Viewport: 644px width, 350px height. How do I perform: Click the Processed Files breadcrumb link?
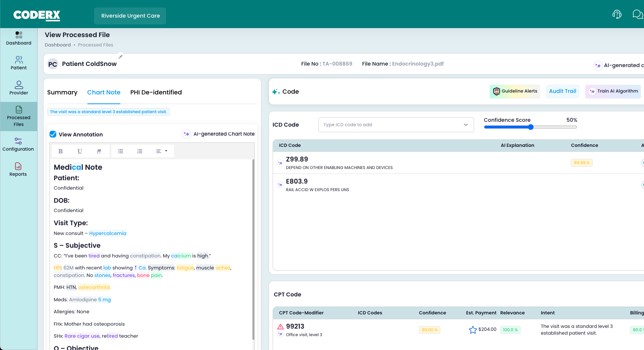tap(96, 45)
